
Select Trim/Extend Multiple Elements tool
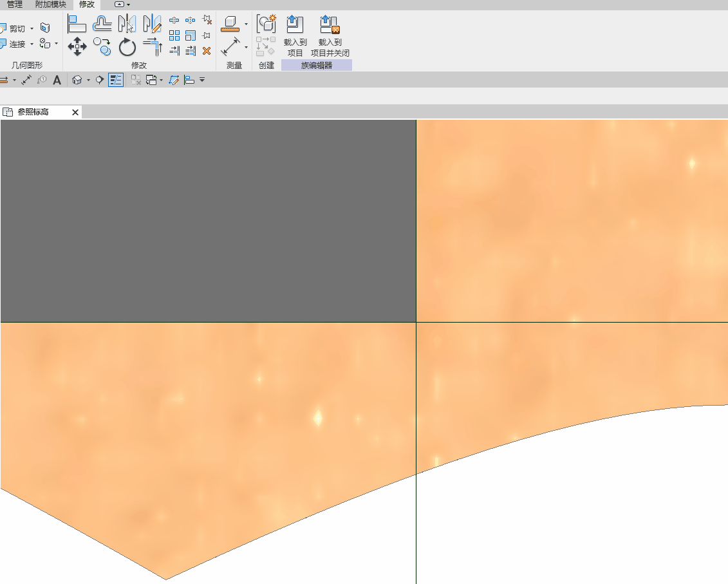pyautogui.click(x=191, y=51)
